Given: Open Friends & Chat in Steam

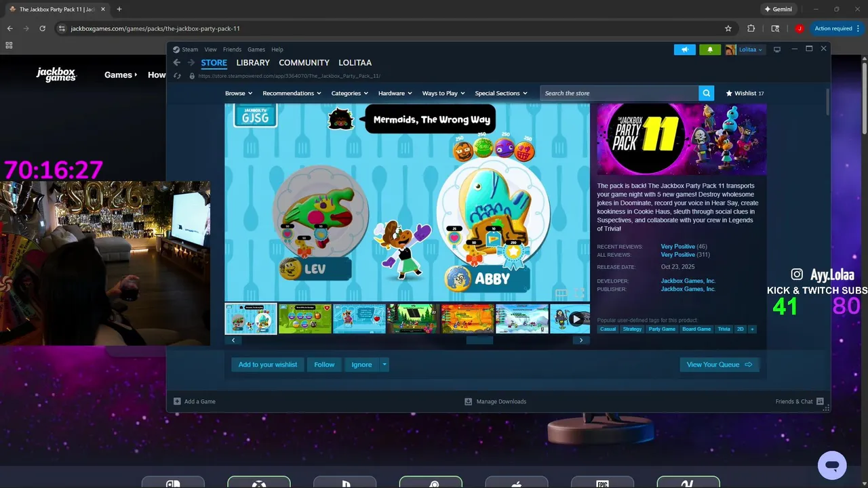Looking at the screenshot, I should click(x=800, y=401).
